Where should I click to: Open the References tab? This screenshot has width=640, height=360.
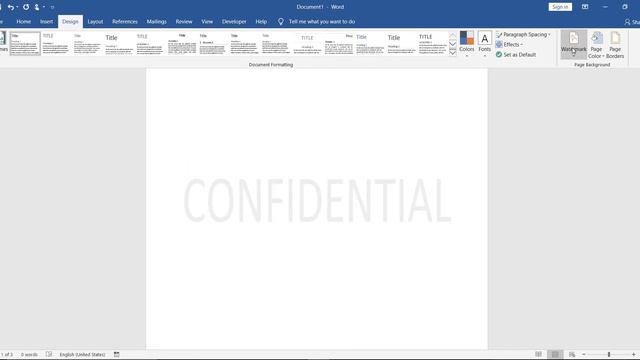point(125,22)
